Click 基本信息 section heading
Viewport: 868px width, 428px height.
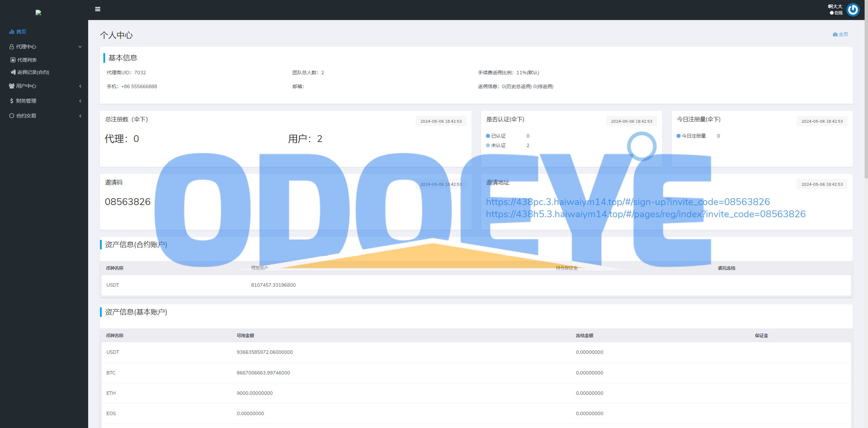[x=123, y=58]
